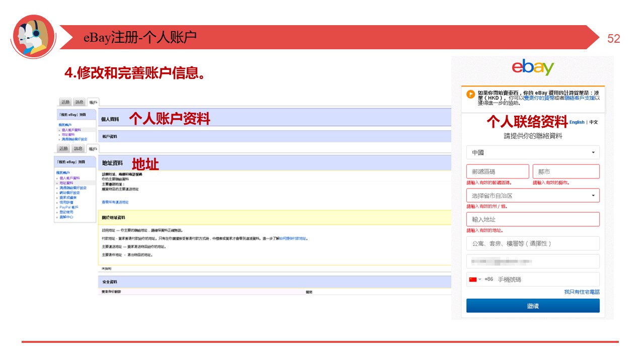The width and height of the screenshot is (644, 362).
Task: Click the error text 請輸入有效的縣市
Action: pyautogui.click(x=551, y=183)
